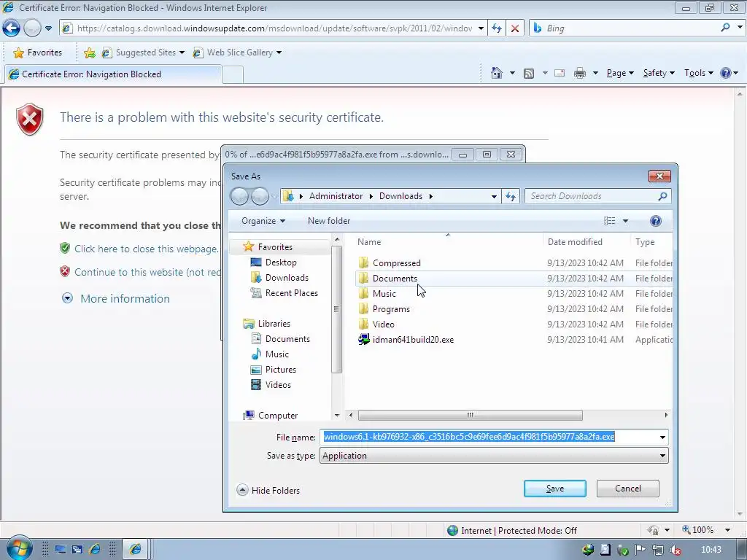The width and height of the screenshot is (747, 560).
Task: Click the RSS Feeds icon
Action: [529, 74]
